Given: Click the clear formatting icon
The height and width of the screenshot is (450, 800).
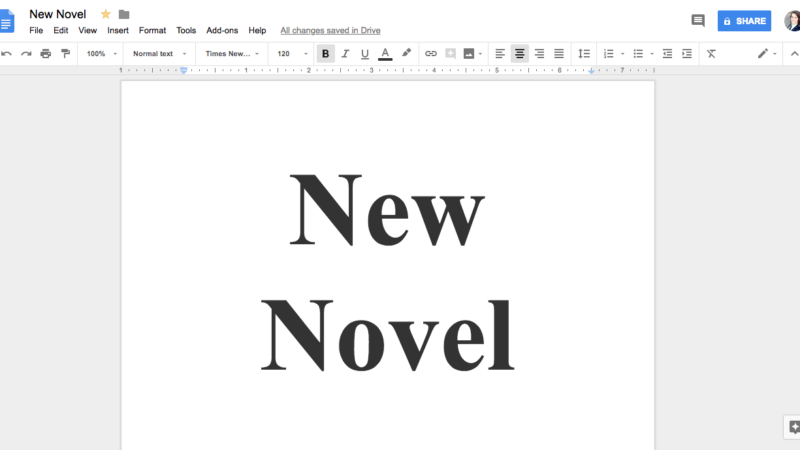Looking at the screenshot, I should 711,54.
